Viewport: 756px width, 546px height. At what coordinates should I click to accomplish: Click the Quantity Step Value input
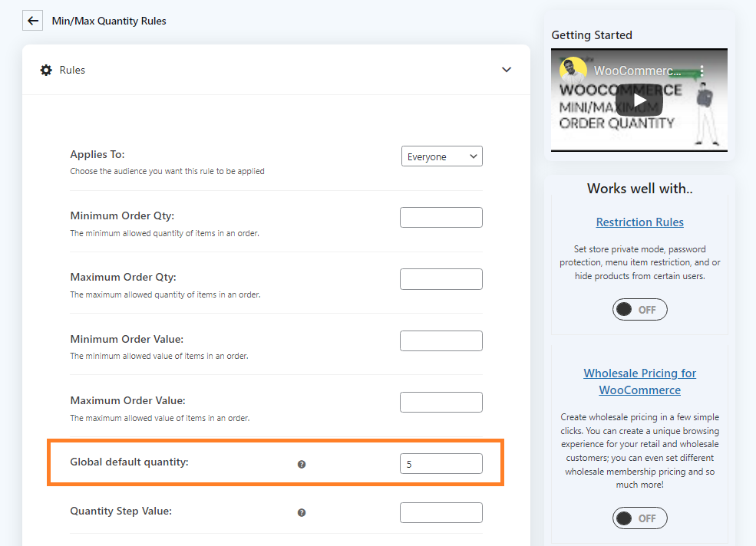click(x=441, y=513)
